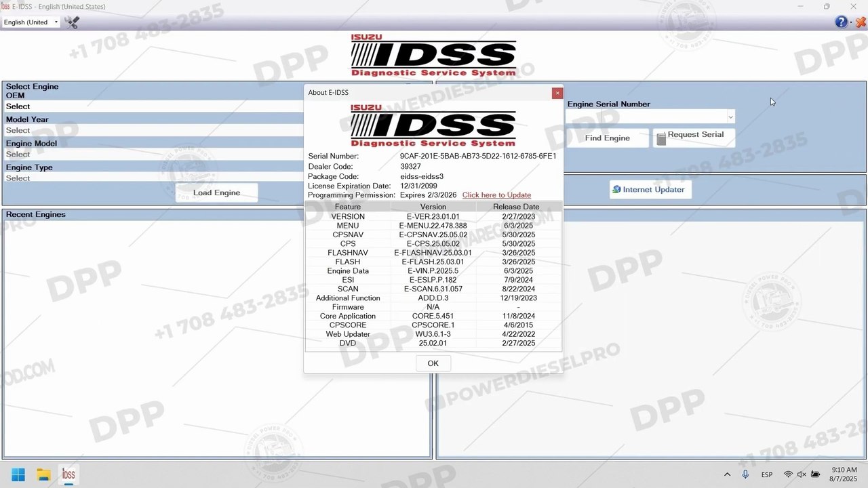Select the serial number value text
Viewport: 868px width, 488px height.
point(478,157)
